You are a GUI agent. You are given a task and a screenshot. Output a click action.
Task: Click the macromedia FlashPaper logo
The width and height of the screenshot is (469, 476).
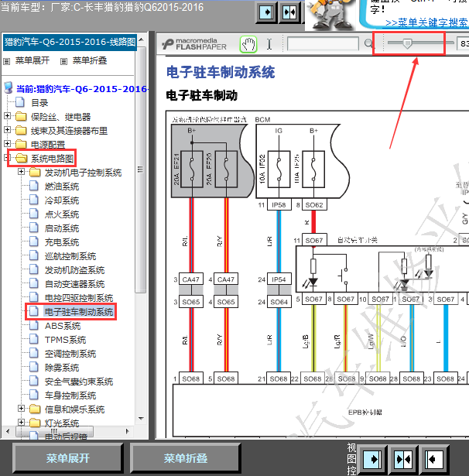194,44
